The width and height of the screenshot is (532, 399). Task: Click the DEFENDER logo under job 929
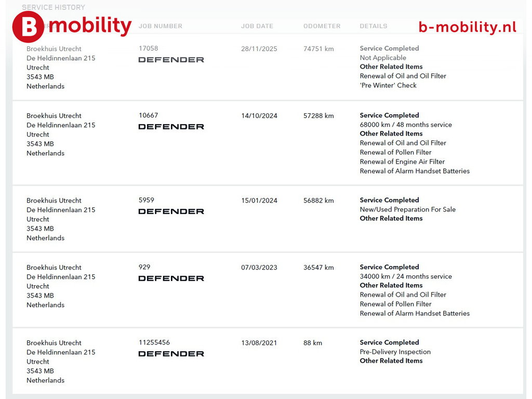171,278
